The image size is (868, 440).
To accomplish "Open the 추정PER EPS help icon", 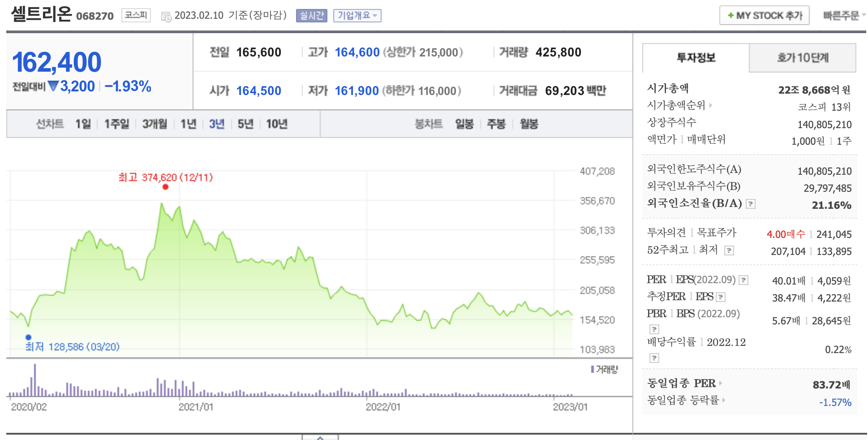I will [x=721, y=297].
